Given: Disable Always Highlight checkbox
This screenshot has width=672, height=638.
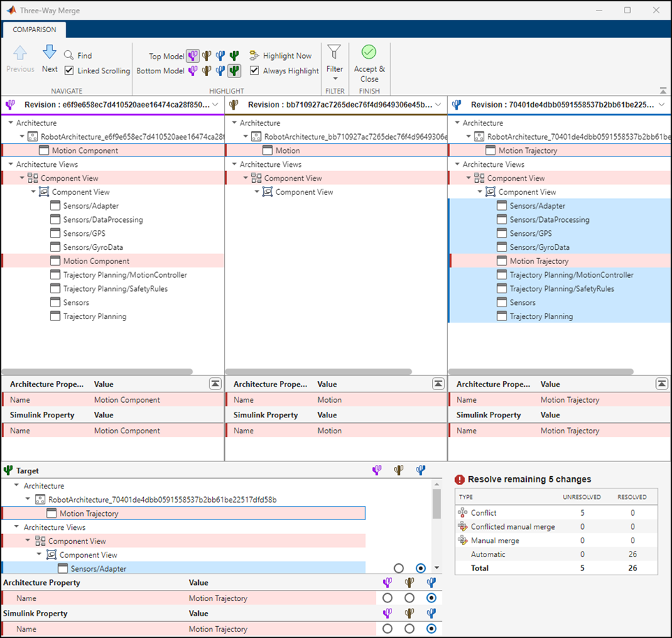Looking at the screenshot, I should tap(255, 71).
